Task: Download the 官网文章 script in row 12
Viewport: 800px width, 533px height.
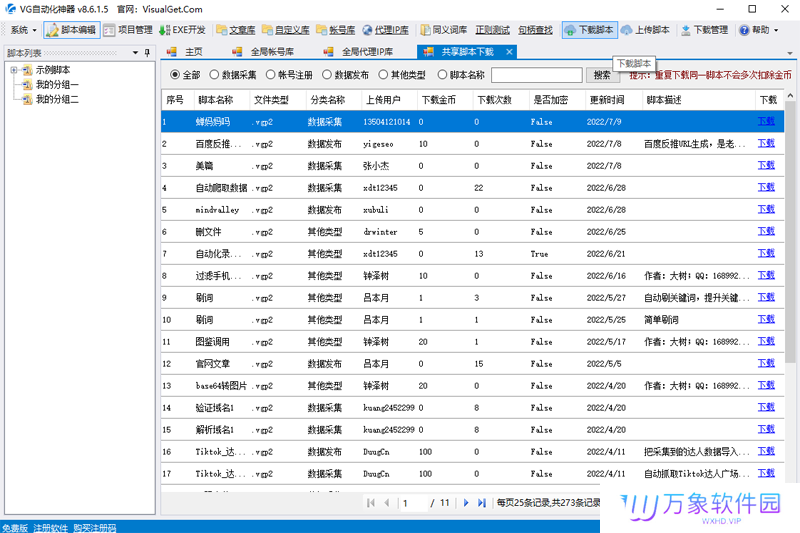Action: (x=766, y=363)
